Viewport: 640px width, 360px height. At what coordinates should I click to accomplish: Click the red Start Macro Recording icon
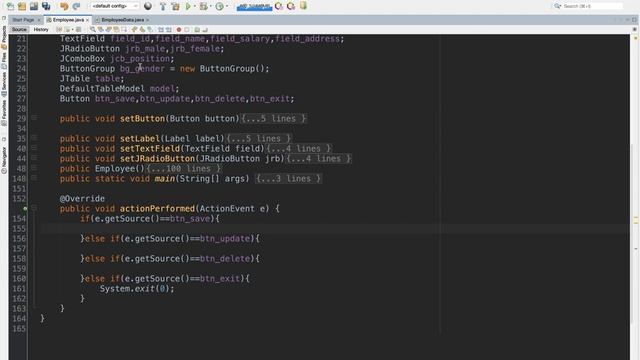179,29
